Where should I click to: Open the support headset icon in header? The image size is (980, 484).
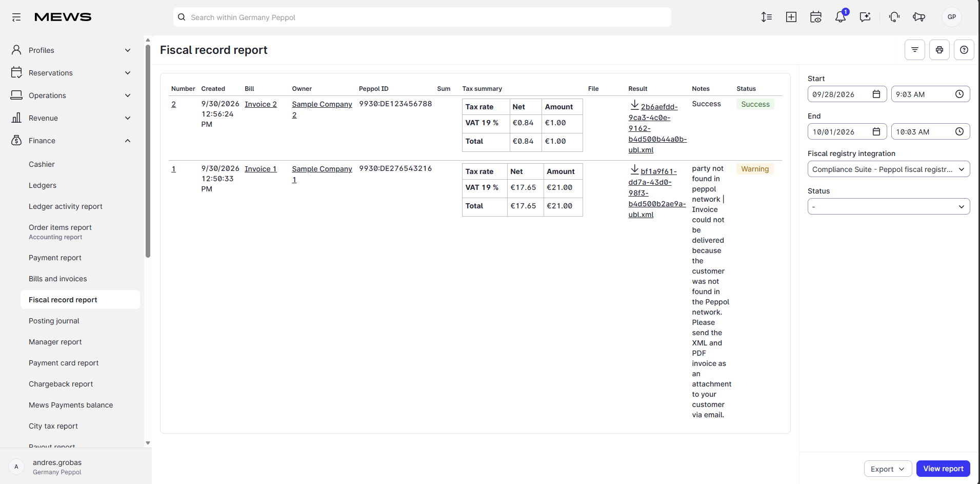point(894,17)
